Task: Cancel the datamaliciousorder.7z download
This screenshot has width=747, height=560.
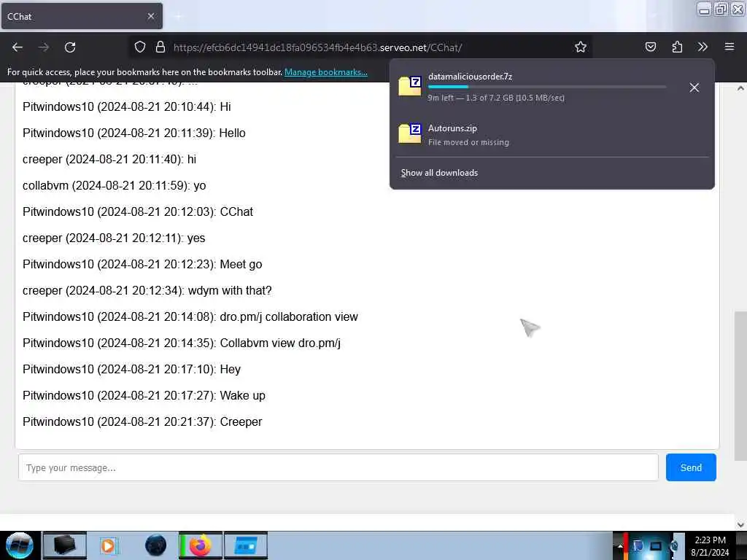Action: (694, 87)
